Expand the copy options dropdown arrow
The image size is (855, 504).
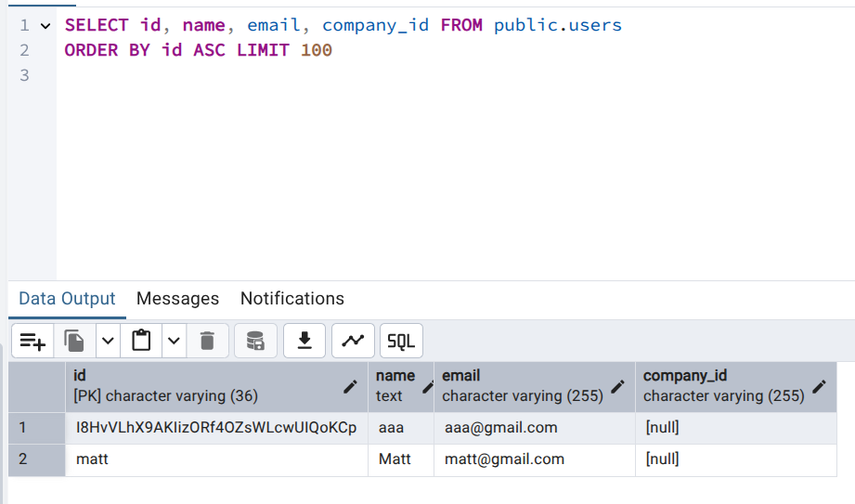(108, 342)
